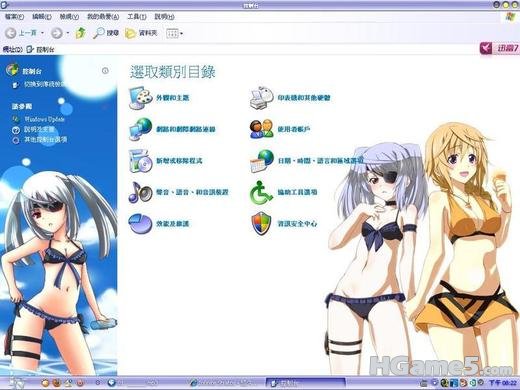520x390 pixels.
Task: Open the 工具 menu
Action: [137, 16]
